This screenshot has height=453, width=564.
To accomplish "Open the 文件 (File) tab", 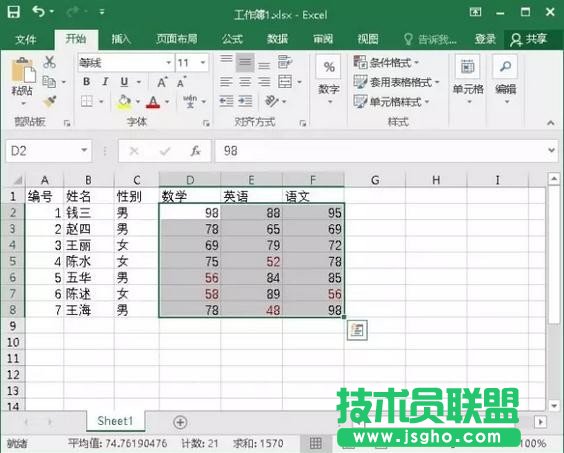I will click(x=26, y=39).
